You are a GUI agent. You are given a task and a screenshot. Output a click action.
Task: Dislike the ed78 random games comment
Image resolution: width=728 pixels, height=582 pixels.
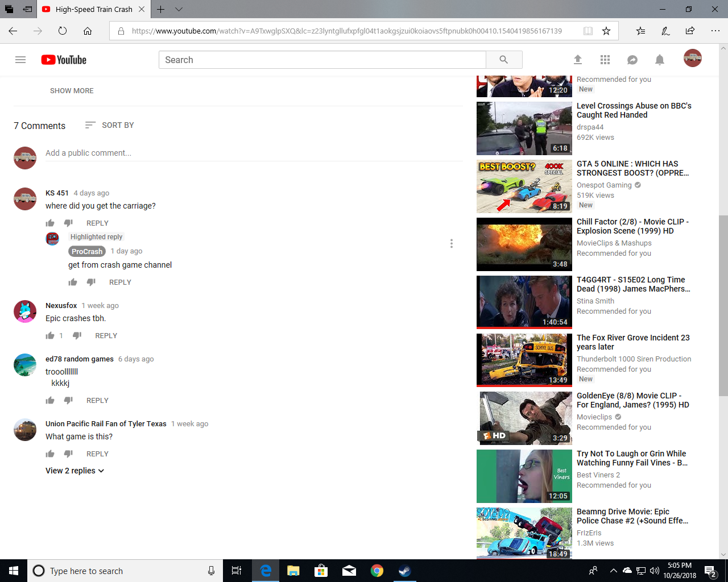click(x=68, y=401)
